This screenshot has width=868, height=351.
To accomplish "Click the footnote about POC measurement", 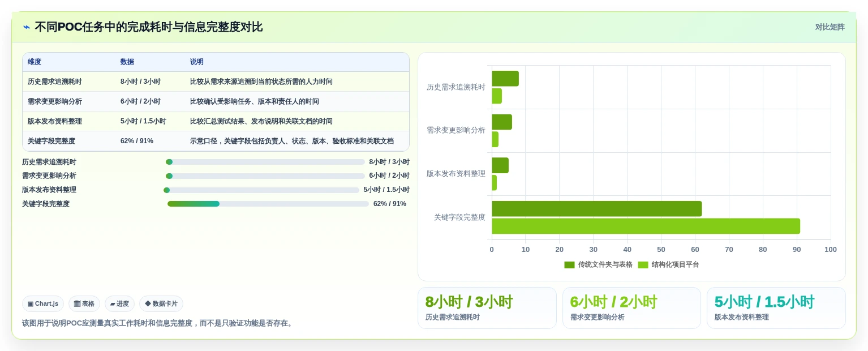I will coord(158,323).
